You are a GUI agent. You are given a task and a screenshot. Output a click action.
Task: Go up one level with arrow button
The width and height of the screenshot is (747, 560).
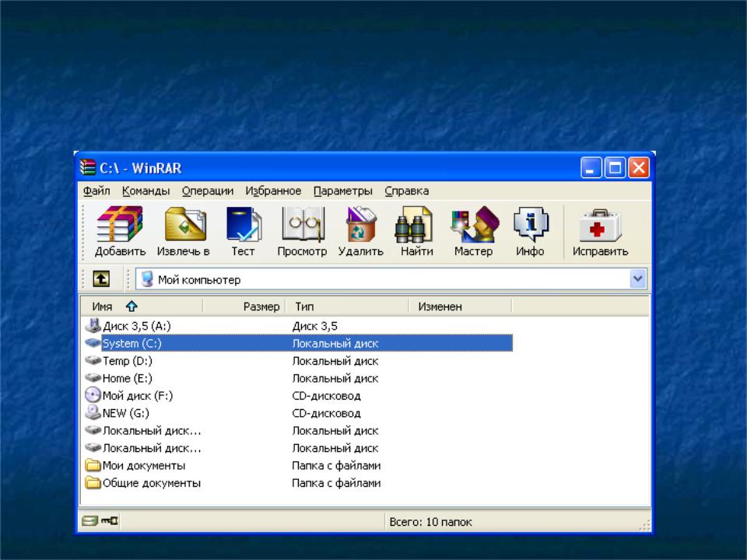tap(101, 279)
